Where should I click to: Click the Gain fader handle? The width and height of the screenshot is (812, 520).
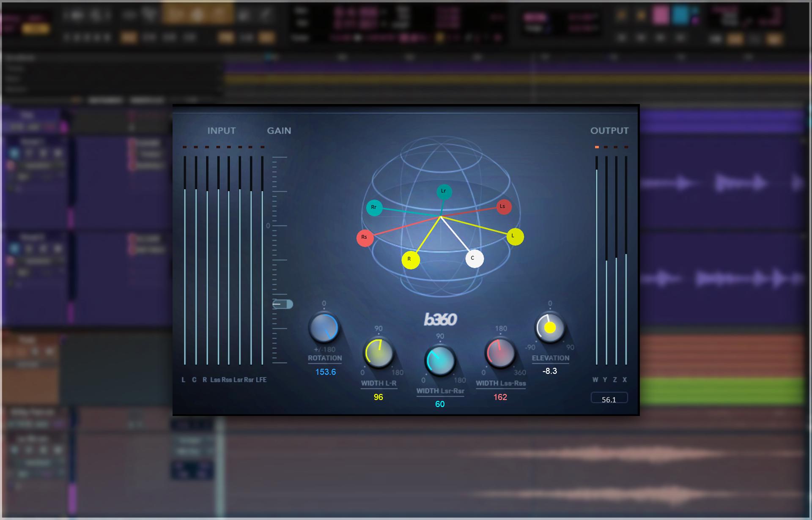click(x=283, y=304)
